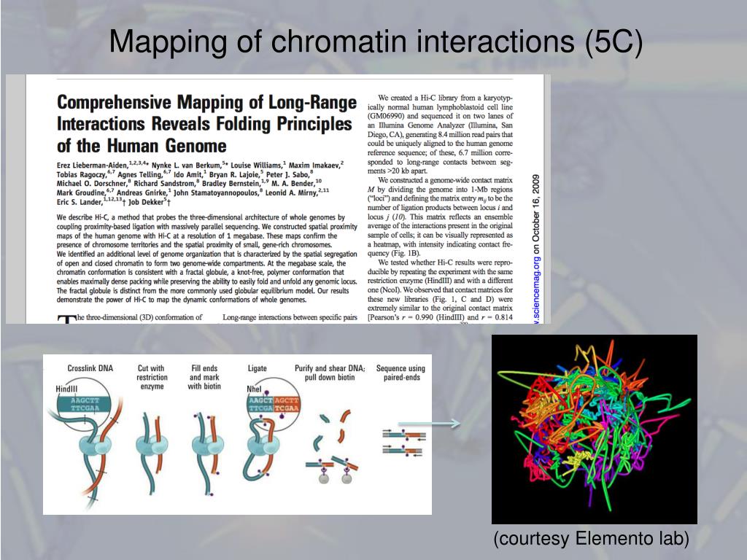Select author name 'Job Dekker'

click(x=146, y=202)
